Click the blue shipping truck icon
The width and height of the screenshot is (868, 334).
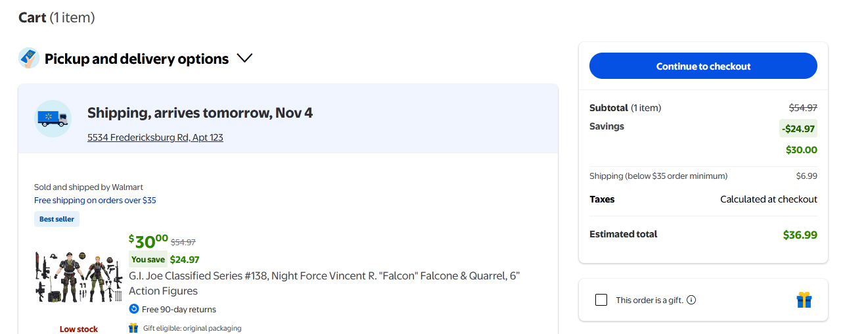[x=53, y=118]
